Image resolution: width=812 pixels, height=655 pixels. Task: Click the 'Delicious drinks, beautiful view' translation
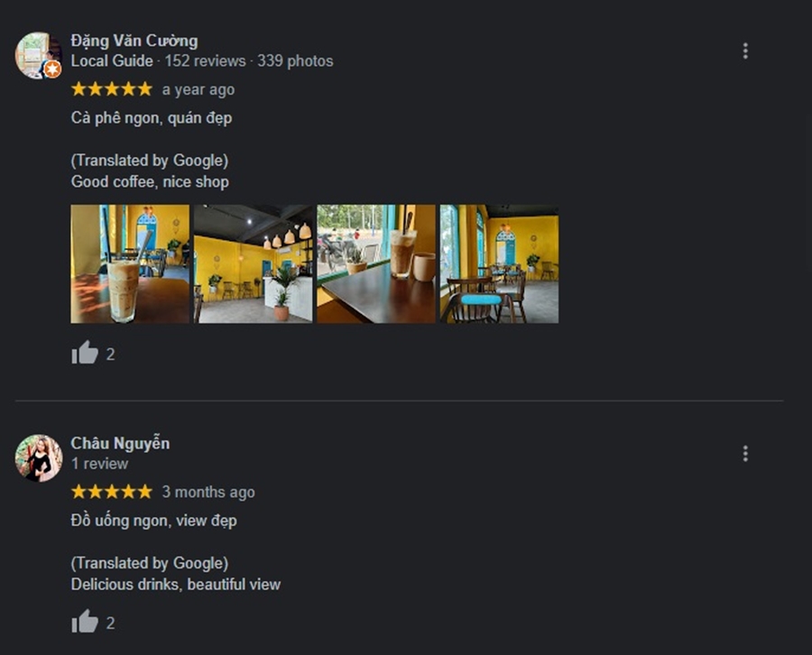point(176,585)
